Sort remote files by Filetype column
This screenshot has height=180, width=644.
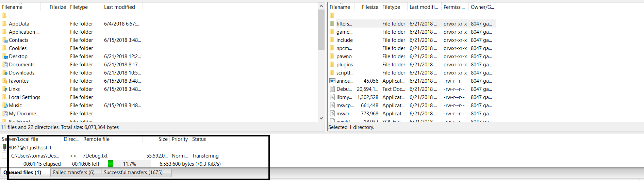(394, 7)
